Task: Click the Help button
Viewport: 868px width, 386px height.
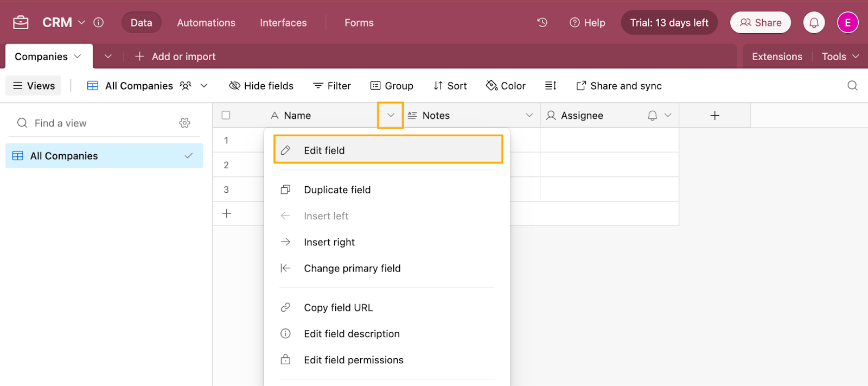Action: (588, 23)
